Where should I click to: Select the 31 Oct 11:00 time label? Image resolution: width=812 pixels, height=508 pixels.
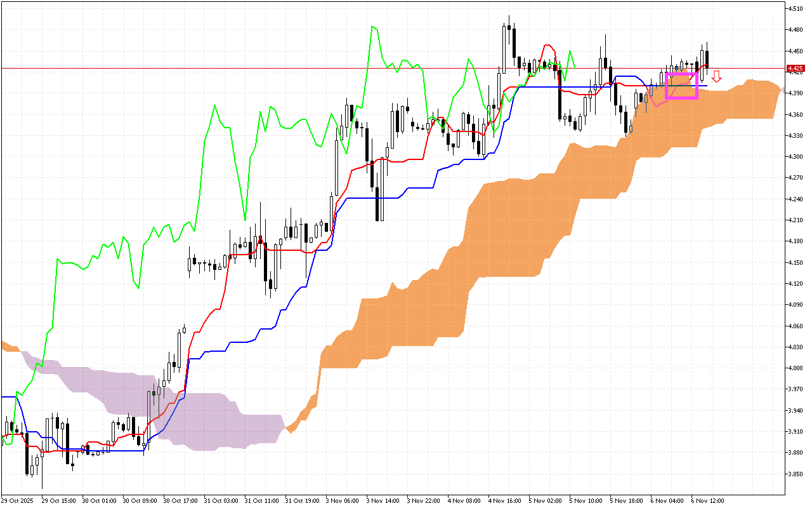[261, 501]
